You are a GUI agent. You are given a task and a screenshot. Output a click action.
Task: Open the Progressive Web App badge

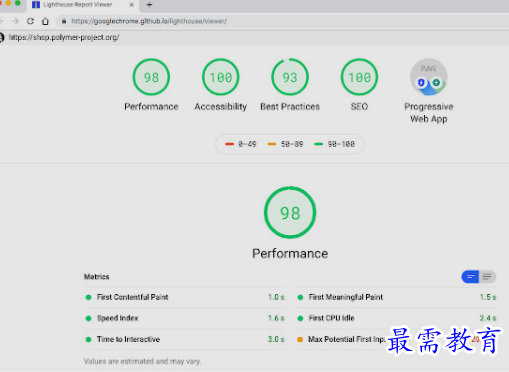pos(429,77)
